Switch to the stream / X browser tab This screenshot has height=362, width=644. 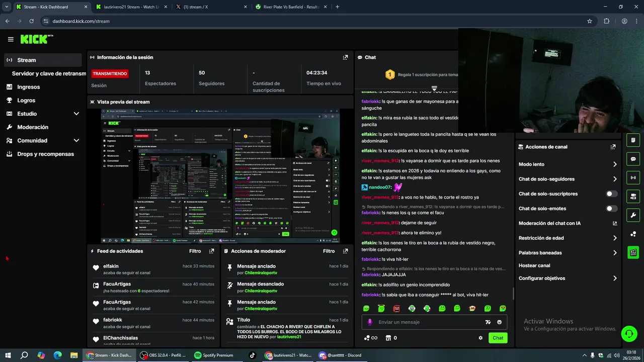click(x=210, y=7)
